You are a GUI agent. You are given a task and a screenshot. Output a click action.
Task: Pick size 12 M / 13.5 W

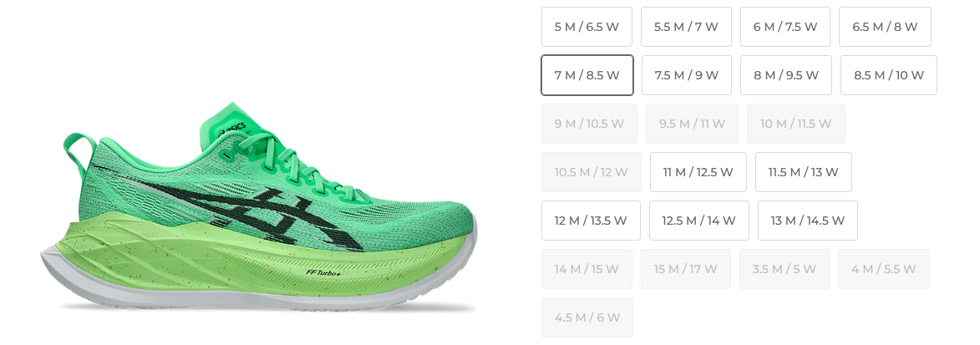pyautogui.click(x=591, y=221)
